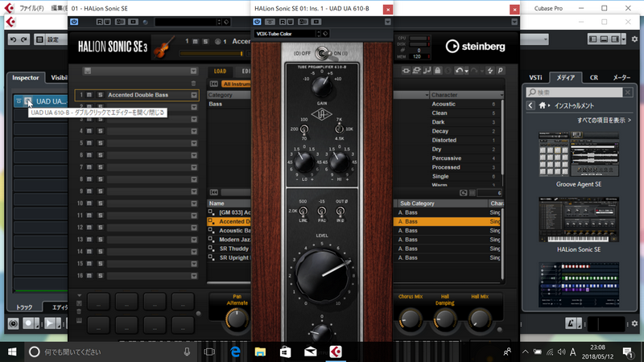Expand HALion slot 5 program dropdown

(x=194, y=143)
